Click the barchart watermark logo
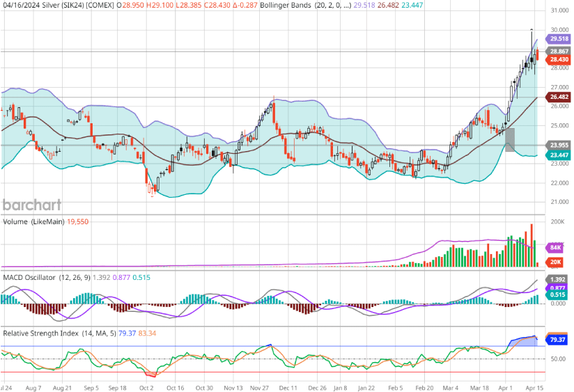The image size is (574, 392). coord(32,205)
